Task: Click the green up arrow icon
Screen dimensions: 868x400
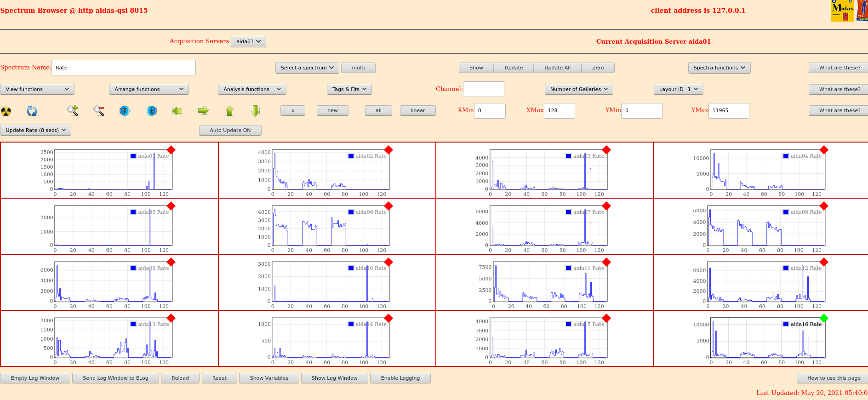Action: pyautogui.click(x=229, y=111)
